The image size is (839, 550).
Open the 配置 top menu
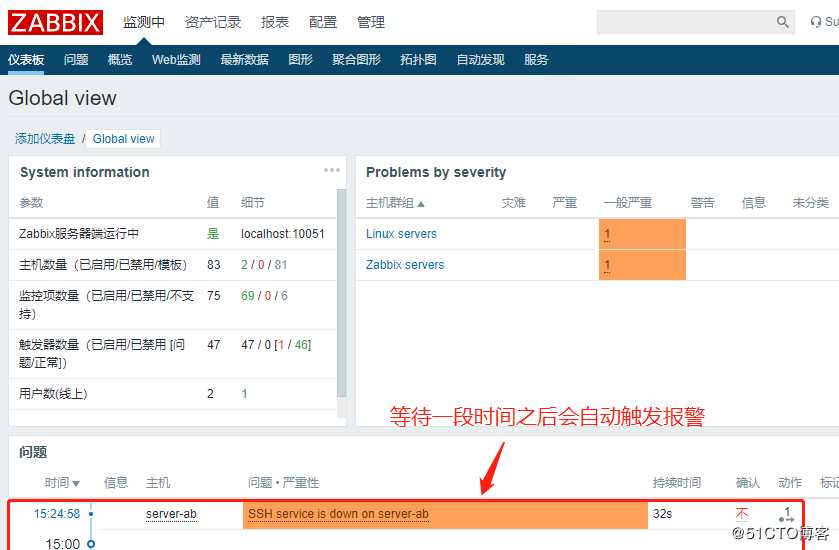323,22
